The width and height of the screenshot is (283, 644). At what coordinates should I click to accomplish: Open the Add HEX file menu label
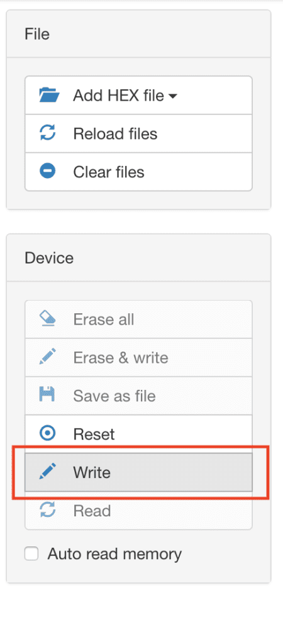(x=119, y=96)
